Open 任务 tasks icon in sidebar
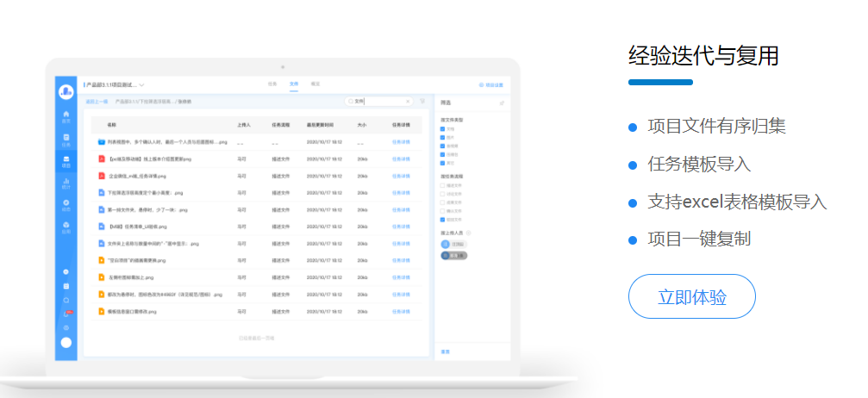Screen dimensions: 868x398 (66, 139)
